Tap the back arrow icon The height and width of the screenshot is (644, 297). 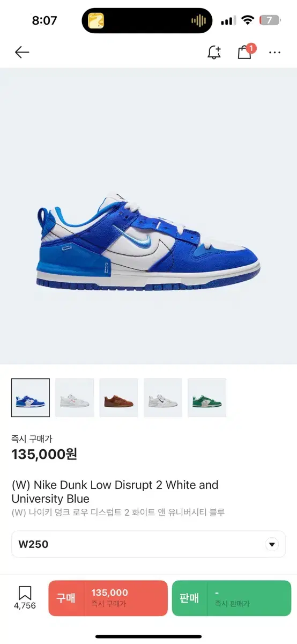pos(22,52)
